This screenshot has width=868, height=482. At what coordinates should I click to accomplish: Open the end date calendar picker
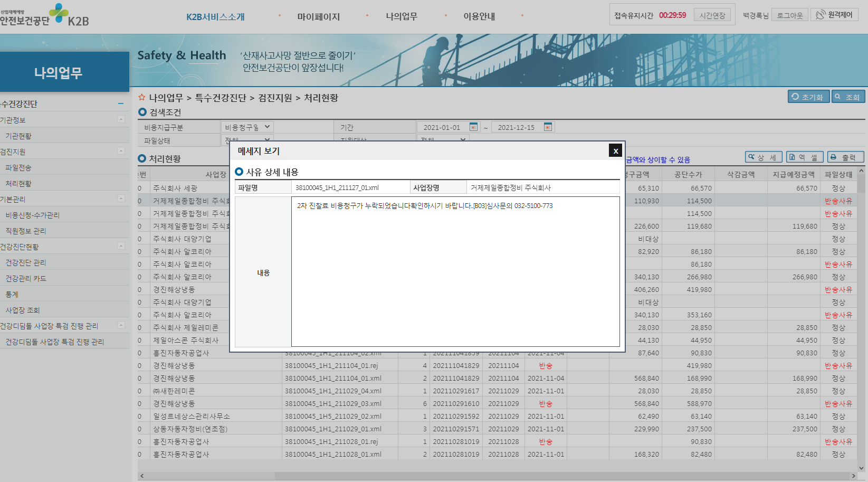pyautogui.click(x=548, y=127)
